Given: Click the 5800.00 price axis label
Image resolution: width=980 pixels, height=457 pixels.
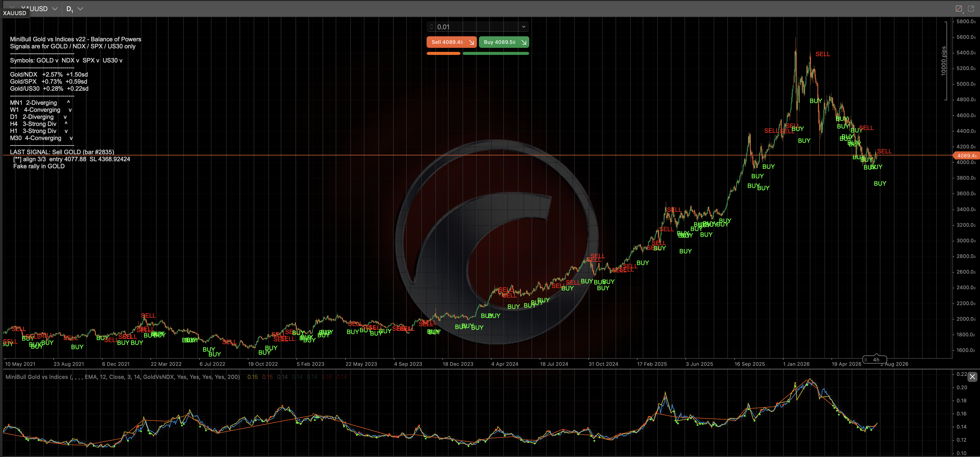Looking at the screenshot, I should coord(966,22).
